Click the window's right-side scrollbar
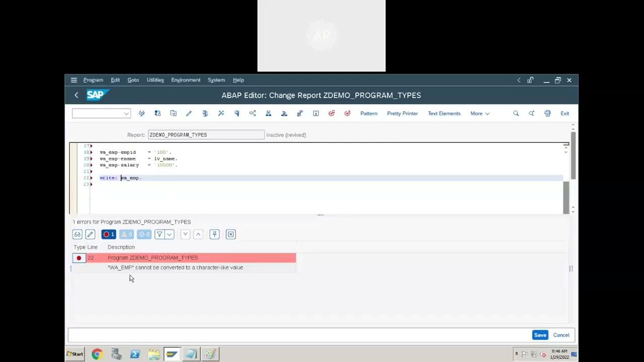Screen dimensions: 644x362 574,156
